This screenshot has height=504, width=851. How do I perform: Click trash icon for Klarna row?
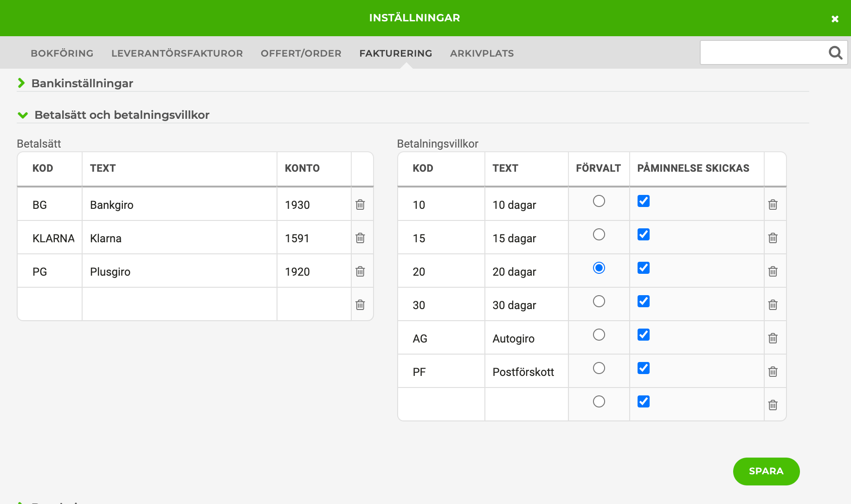coord(360,238)
